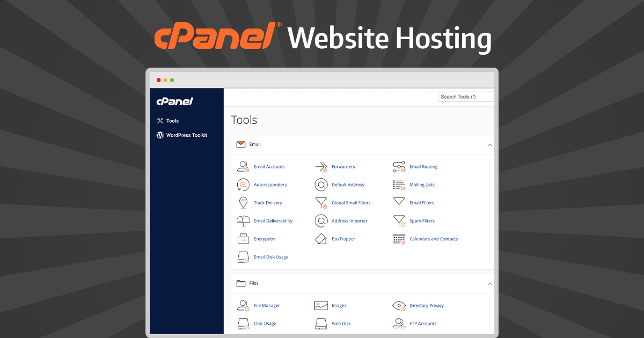The height and width of the screenshot is (338, 644).
Task: Click the Tools page heading
Action: [244, 120]
